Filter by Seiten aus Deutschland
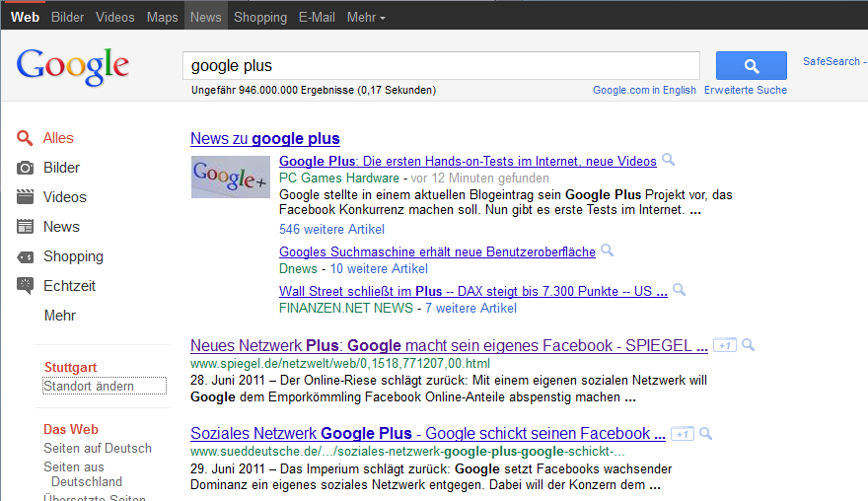 coord(83,474)
